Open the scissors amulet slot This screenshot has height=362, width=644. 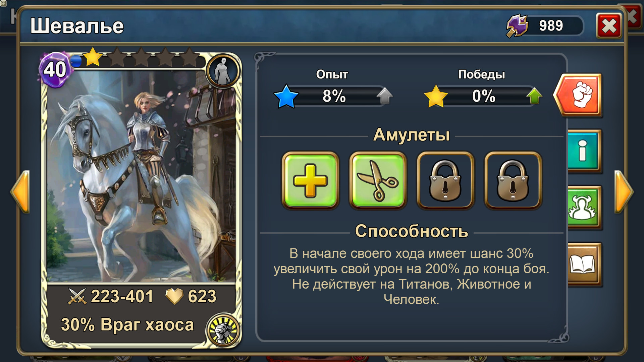(378, 180)
